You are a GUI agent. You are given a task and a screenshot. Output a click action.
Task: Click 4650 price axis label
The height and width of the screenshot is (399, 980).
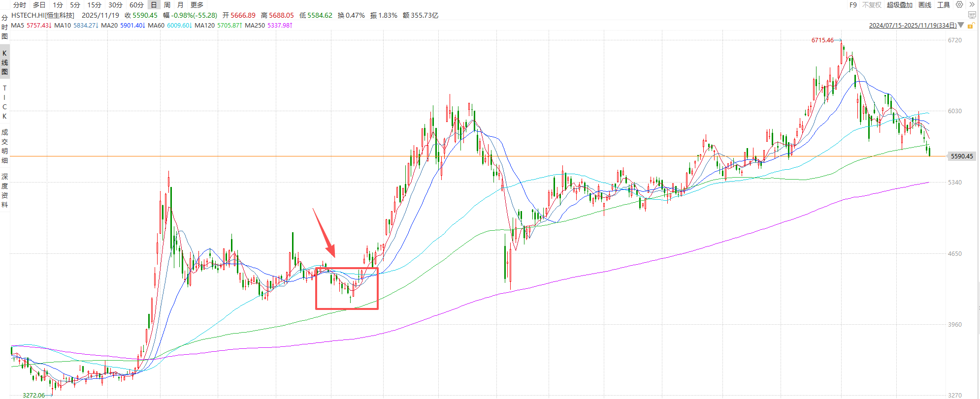coord(954,254)
